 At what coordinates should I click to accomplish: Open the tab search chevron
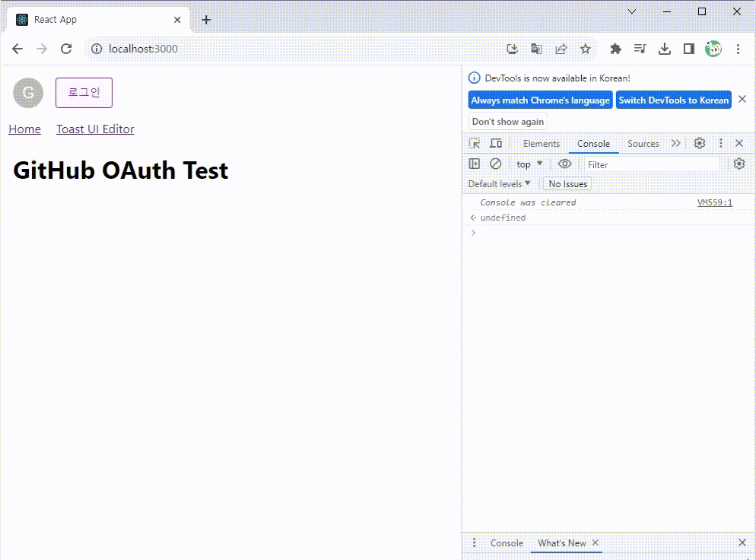pyautogui.click(x=631, y=11)
